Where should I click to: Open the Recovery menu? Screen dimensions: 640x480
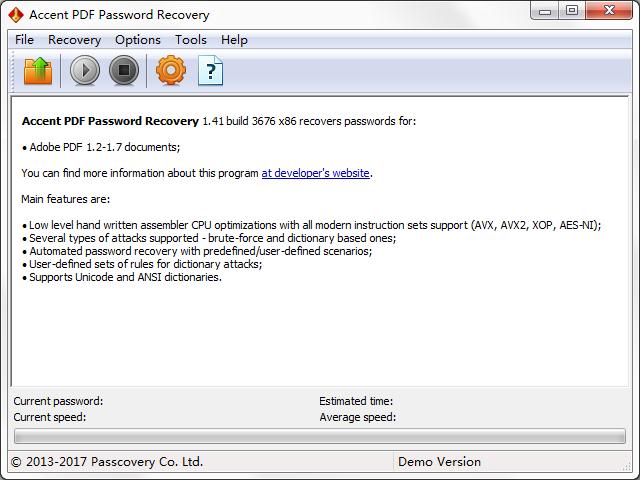pos(74,40)
